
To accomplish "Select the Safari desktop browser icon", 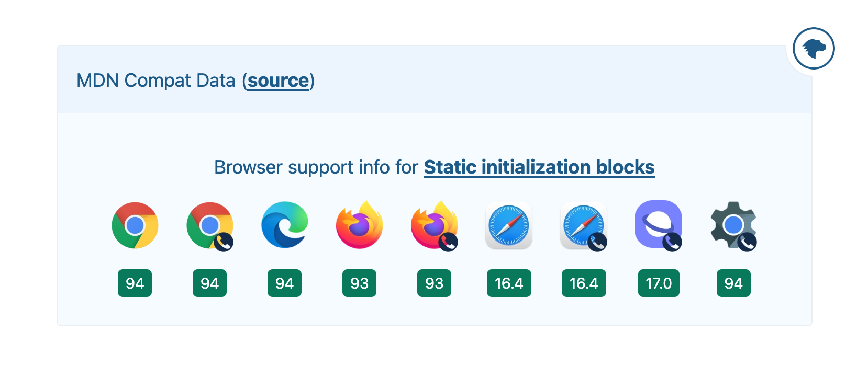I will pos(509,226).
